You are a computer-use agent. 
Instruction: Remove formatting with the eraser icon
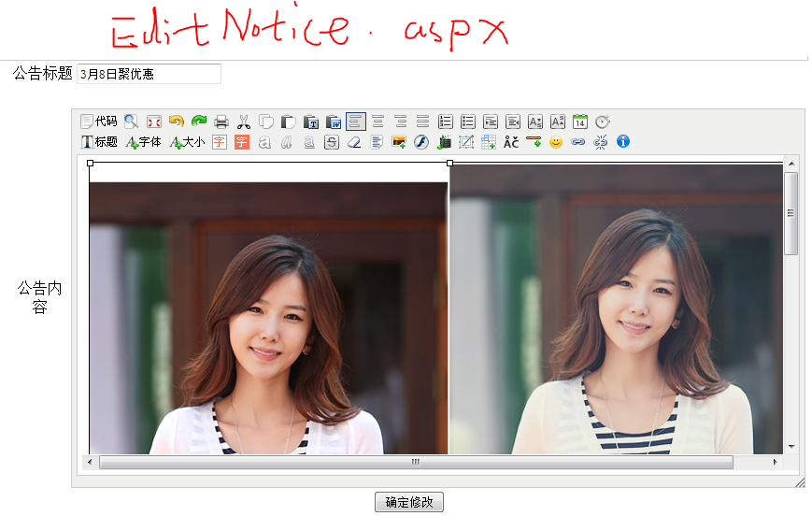[354, 142]
